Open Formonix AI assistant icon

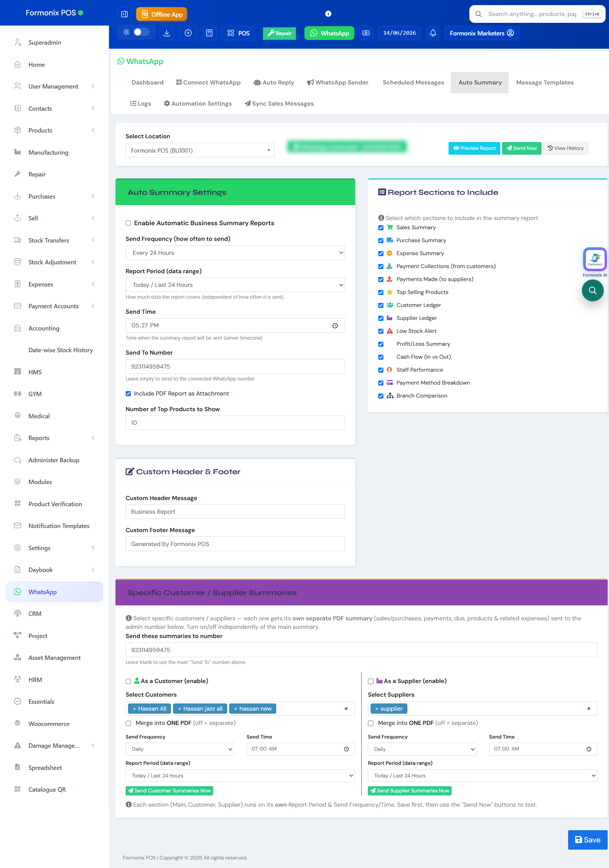click(x=595, y=259)
